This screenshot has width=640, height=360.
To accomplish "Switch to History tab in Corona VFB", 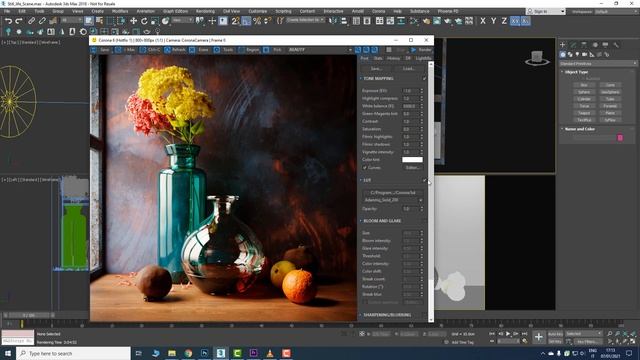I will 393,58.
